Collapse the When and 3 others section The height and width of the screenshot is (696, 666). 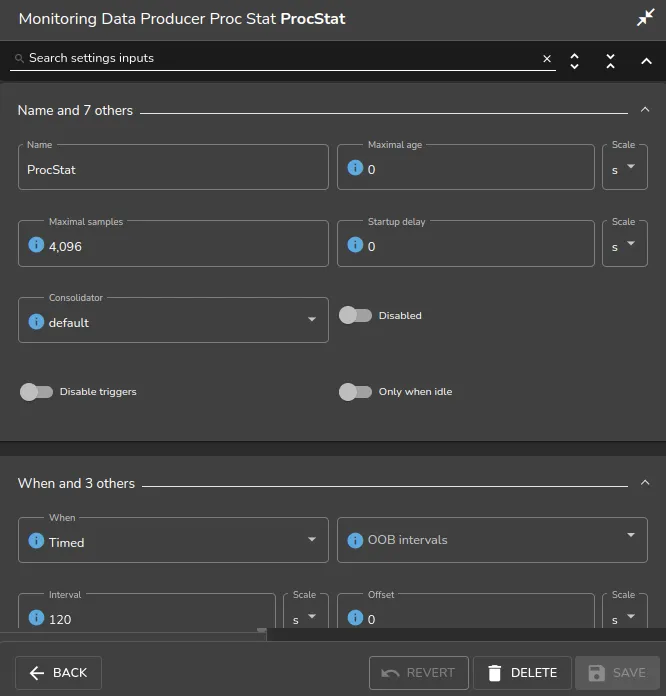tap(645, 482)
